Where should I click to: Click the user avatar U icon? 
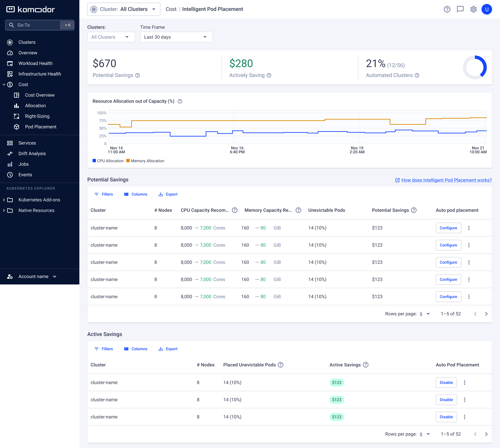point(486,9)
